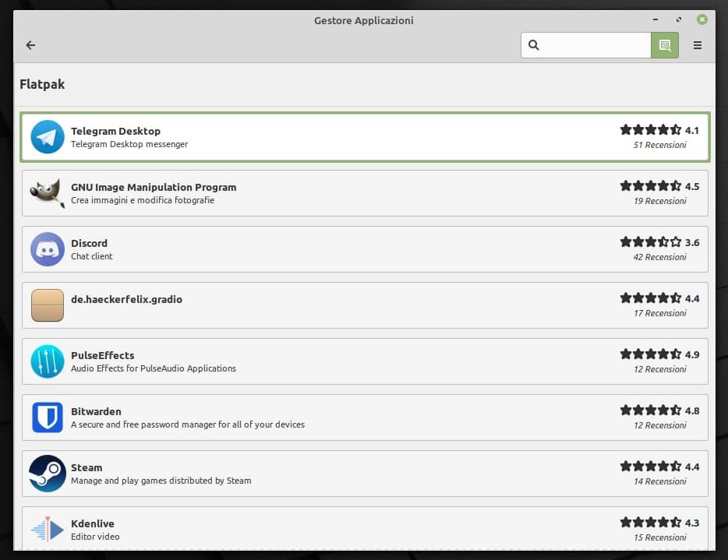Click the Kdenlive icon
728x560 pixels.
coord(48,530)
